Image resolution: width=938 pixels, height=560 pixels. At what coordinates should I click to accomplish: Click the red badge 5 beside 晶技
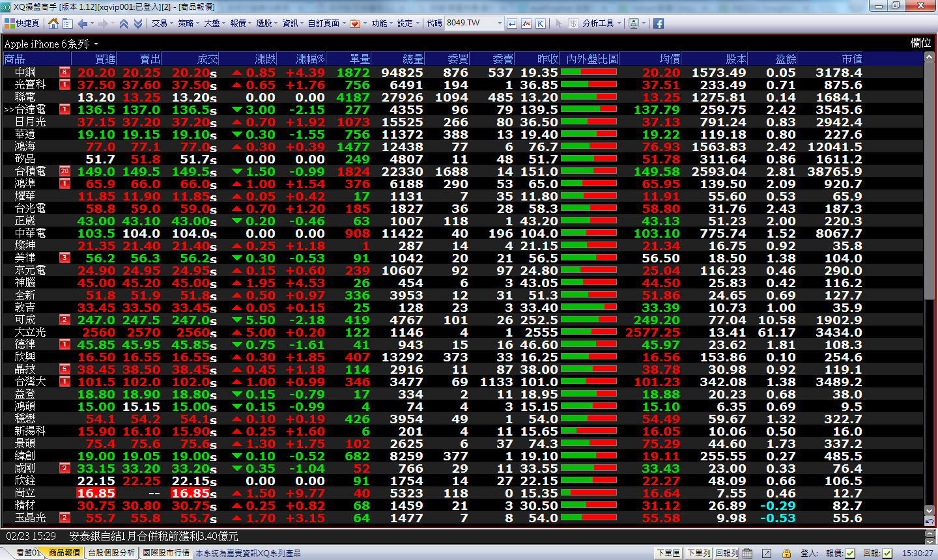click(64, 369)
